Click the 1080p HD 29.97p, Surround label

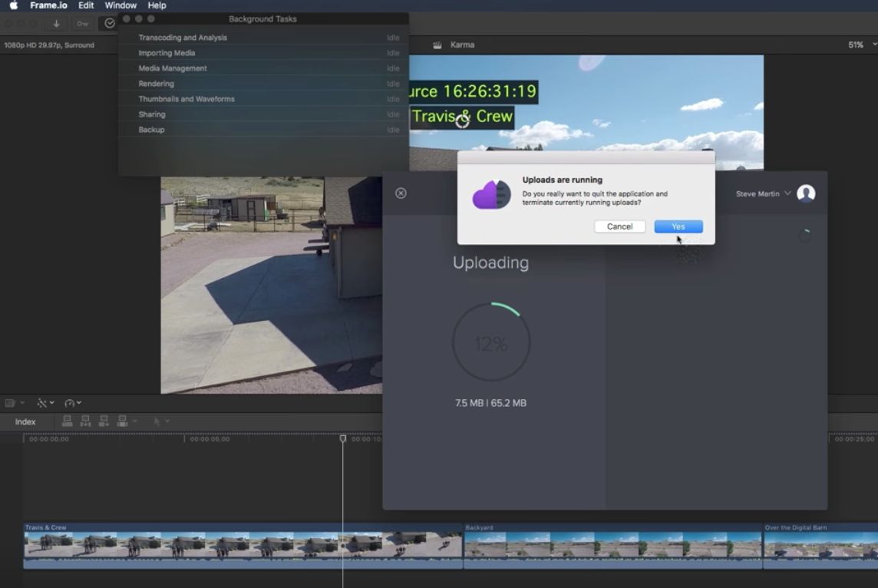49,45
